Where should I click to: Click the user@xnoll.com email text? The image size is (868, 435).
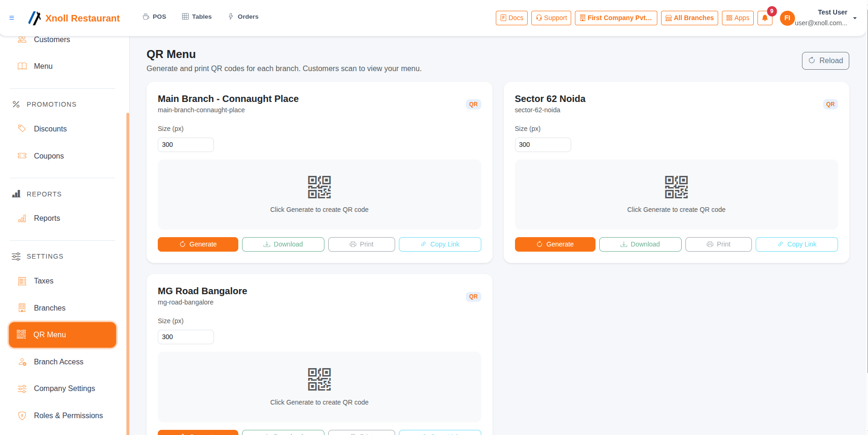click(x=821, y=23)
